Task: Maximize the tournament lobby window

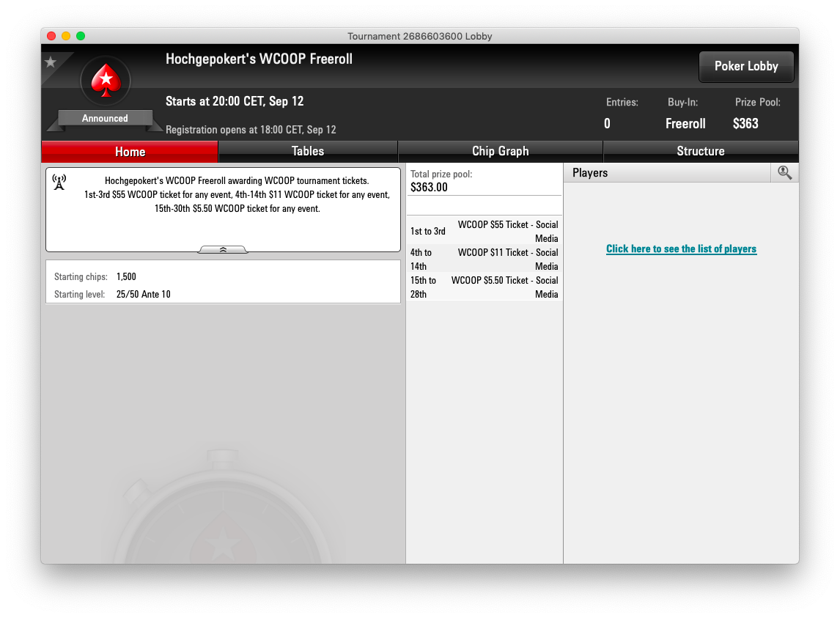Action: tap(81, 36)
